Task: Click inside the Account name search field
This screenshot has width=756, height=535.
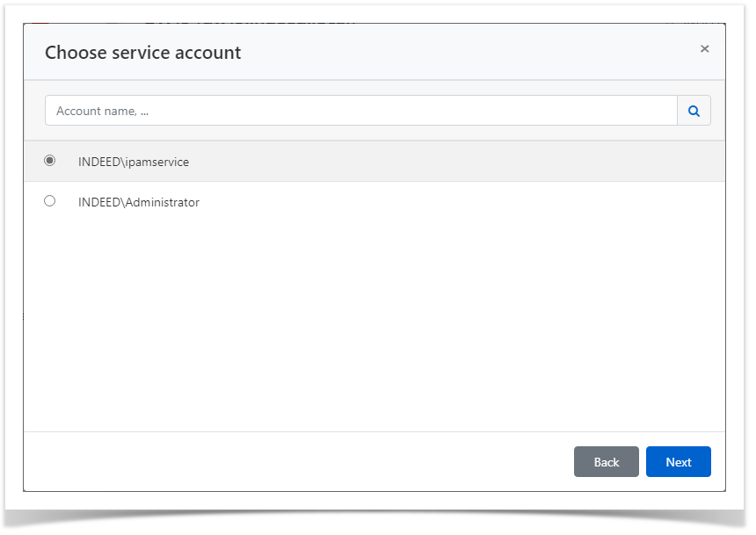Action: (x=352, y=110)
